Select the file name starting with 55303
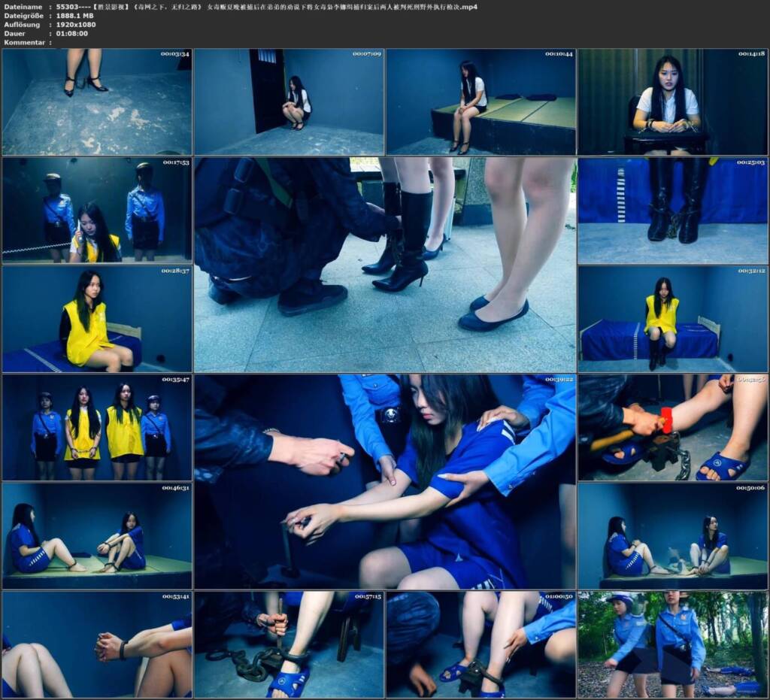 coord(267,7)
